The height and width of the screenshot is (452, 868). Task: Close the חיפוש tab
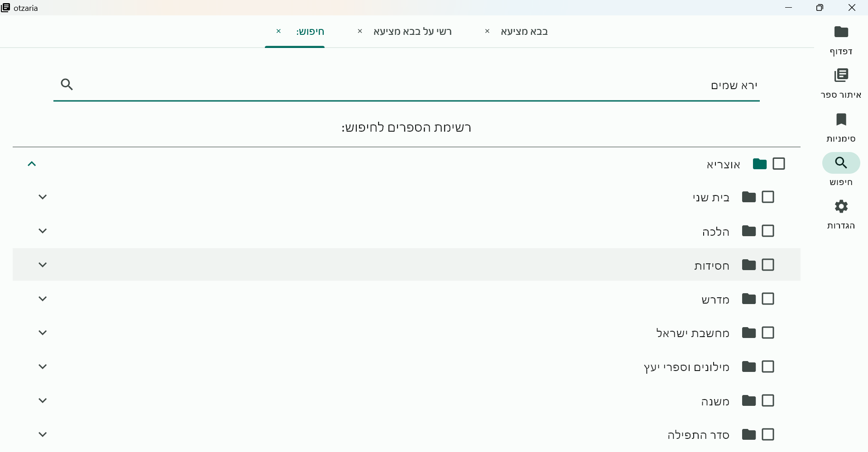[278, 31]
